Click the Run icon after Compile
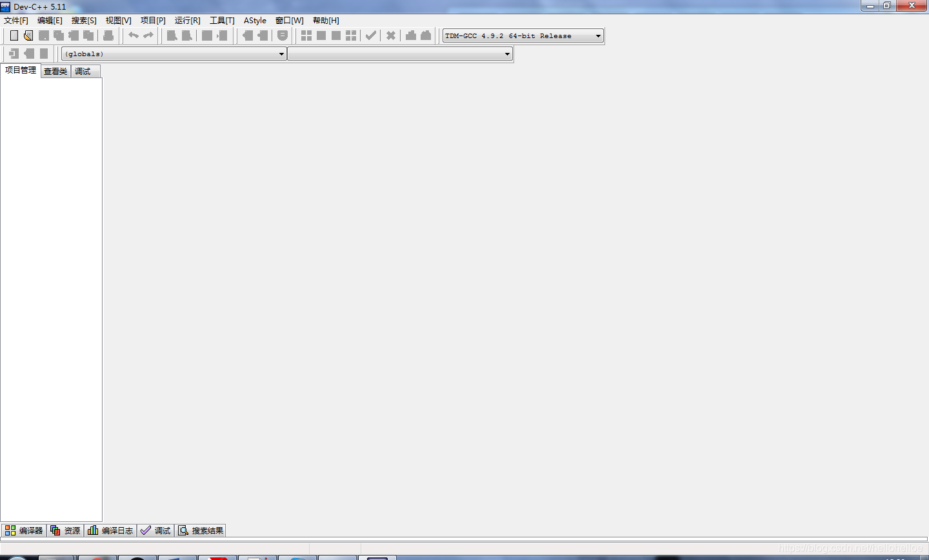This screenshot has height=560, width=929. [321, 35]
